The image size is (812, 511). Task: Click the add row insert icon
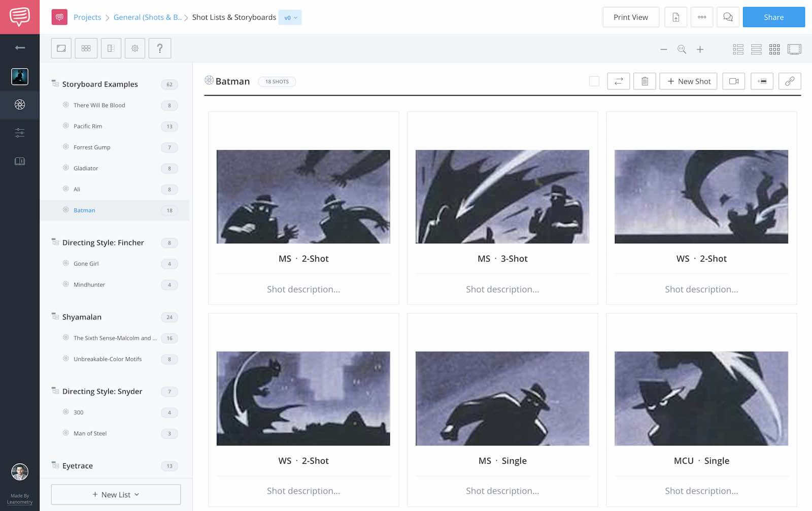[x=762, y=81]
